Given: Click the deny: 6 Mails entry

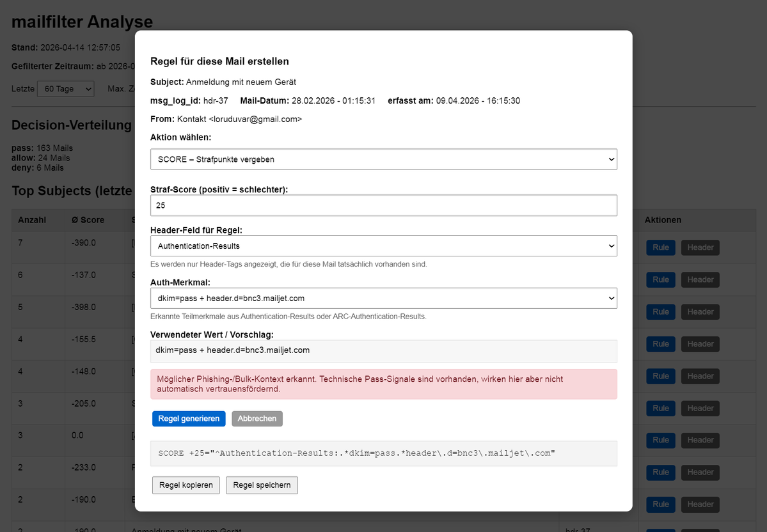Looking at the screenshot, I should point(38,168).
